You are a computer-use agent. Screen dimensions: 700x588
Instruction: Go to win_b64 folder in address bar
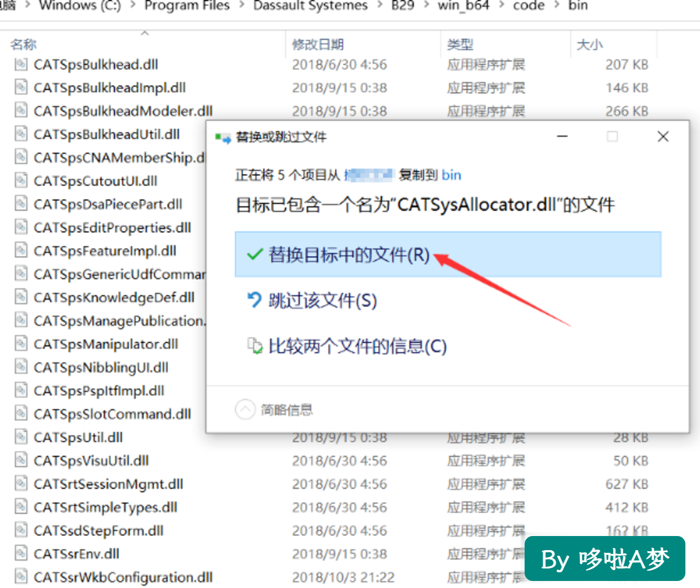click(463, 5)
